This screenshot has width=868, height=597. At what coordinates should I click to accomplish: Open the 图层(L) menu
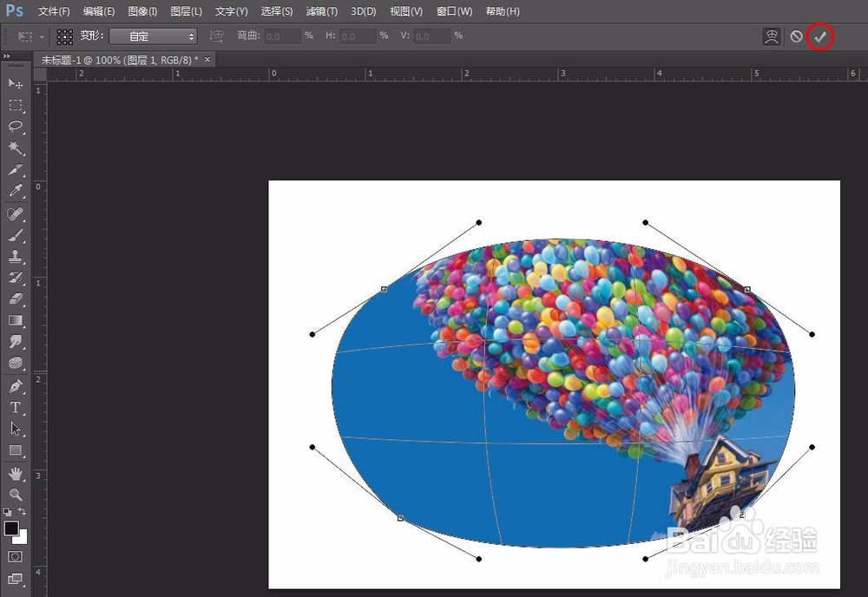coord(186,11)
